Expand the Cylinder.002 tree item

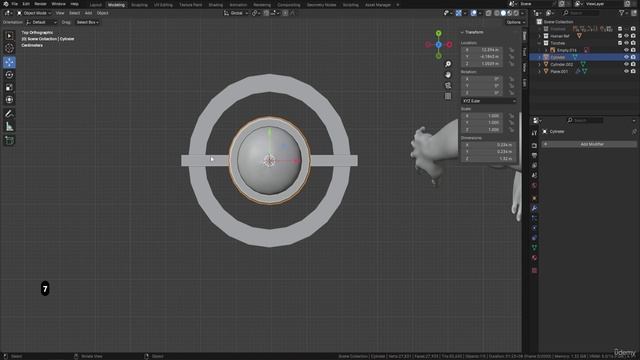point(540,64)
